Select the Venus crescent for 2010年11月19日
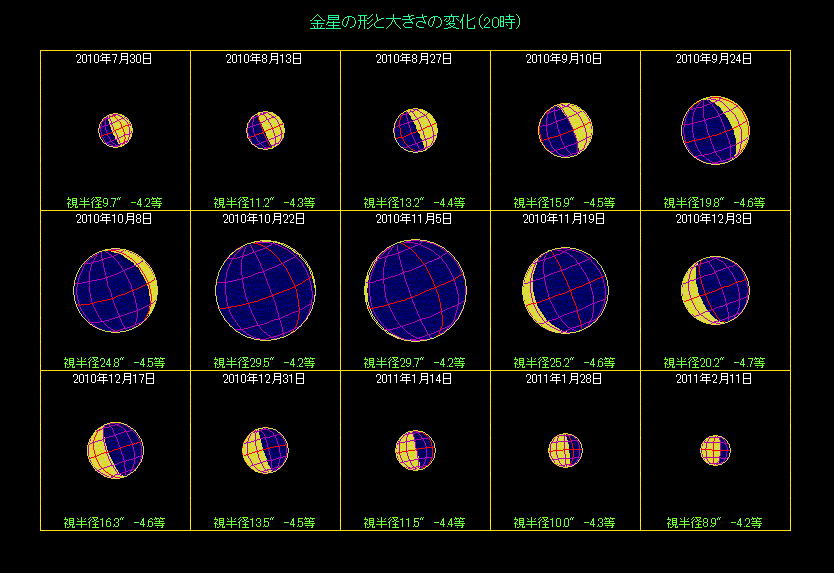The image size is (834, 573). click(x=565, y=290)
